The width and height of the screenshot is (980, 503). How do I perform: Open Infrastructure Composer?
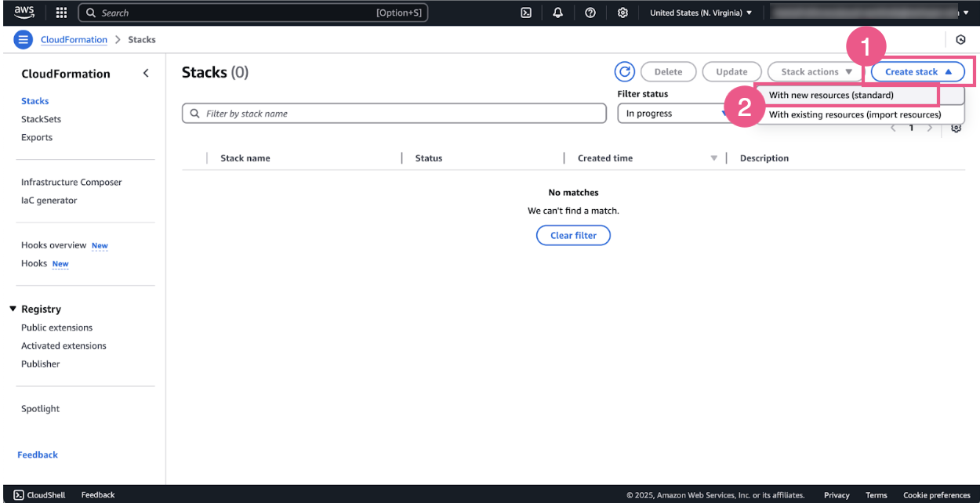[x=71, y=182]
